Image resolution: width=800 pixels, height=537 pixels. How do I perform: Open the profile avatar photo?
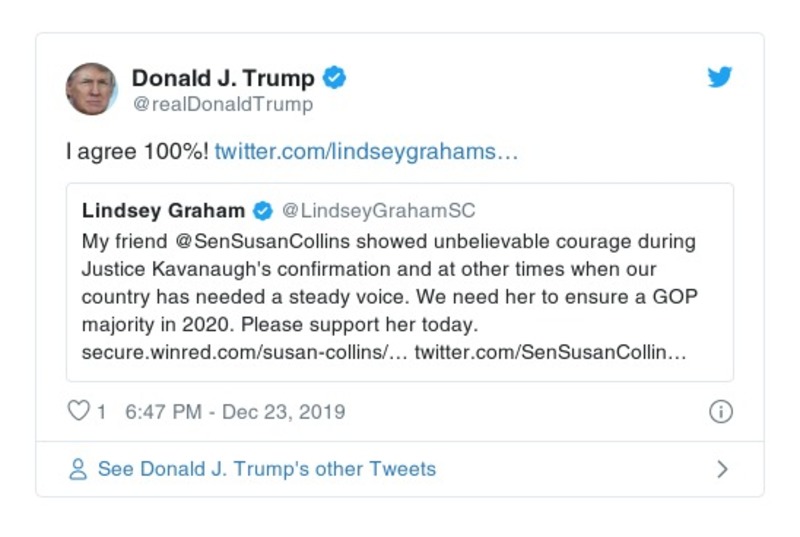92,89
